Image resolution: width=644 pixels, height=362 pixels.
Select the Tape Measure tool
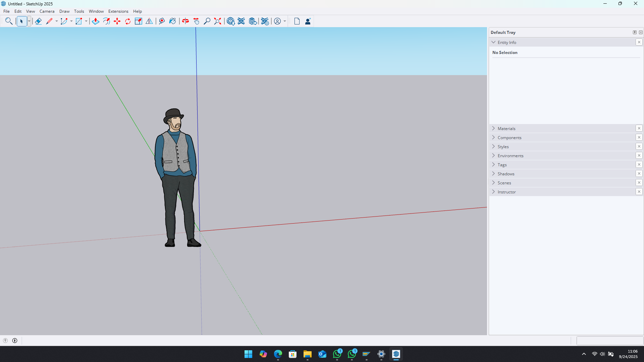[162, 21]
